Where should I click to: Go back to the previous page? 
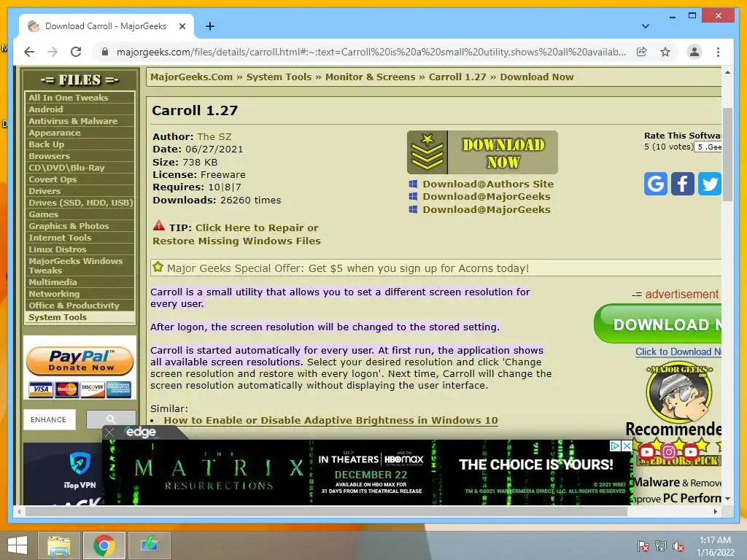point(29,52)
